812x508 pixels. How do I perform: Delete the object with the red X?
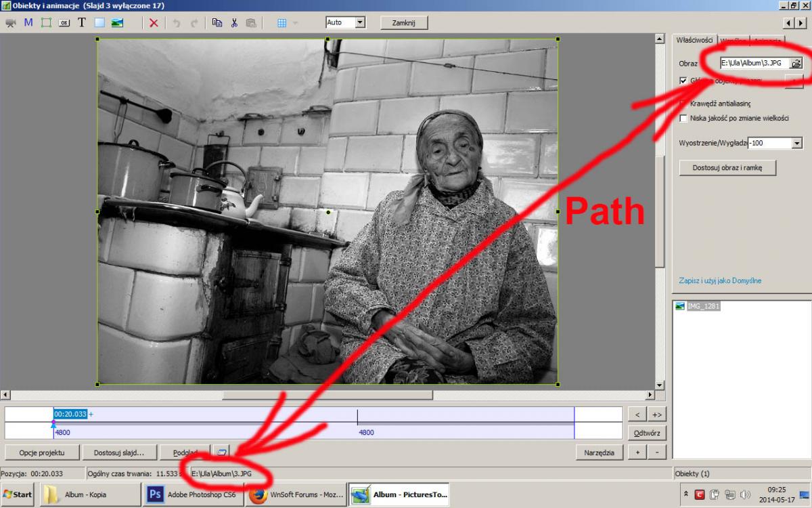tap(154, 22)
